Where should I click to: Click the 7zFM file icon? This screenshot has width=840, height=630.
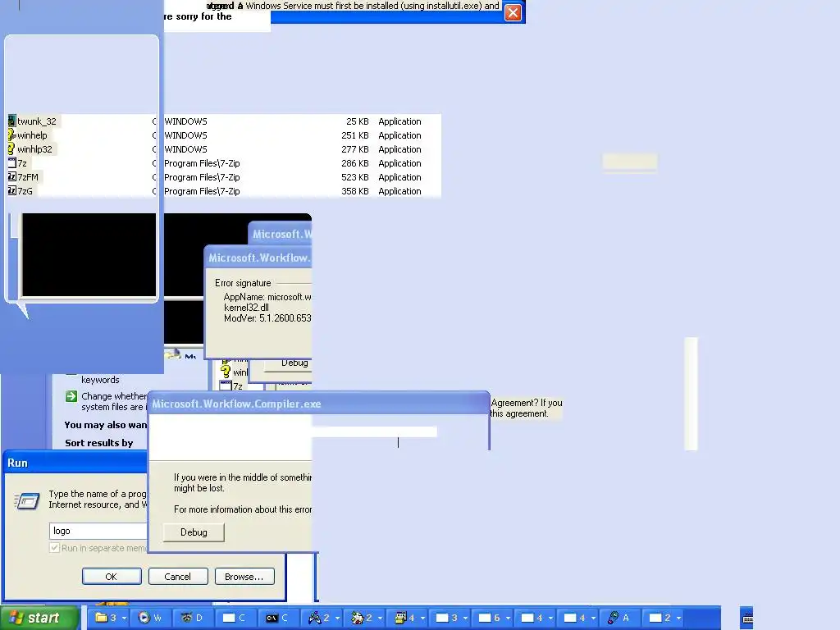point(11,177)
